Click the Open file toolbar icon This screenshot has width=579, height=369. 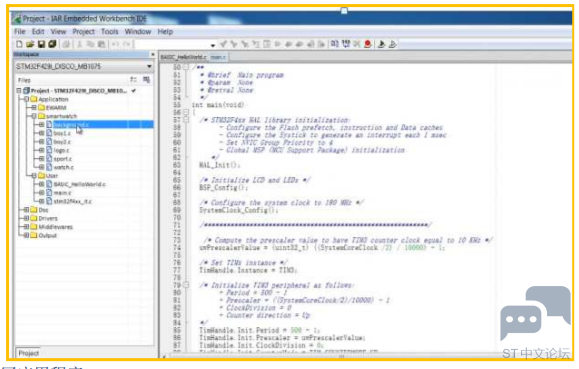pos(30,44)
